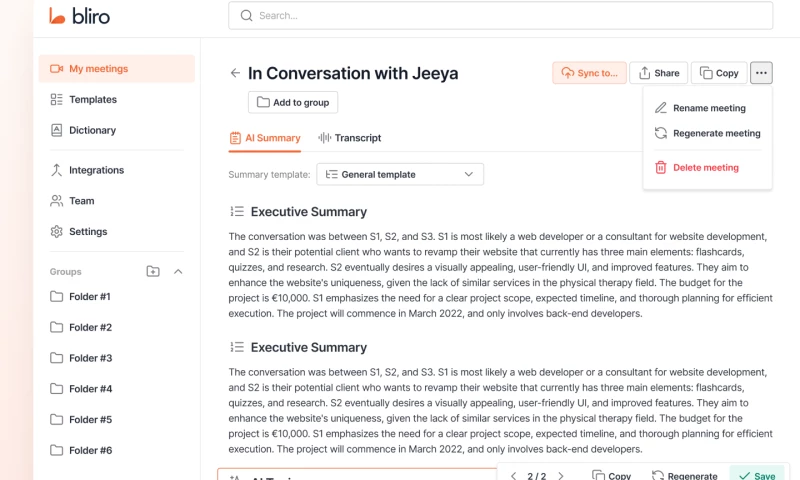
Task: Open Folder #3
Action: pyautogui.click(x=90, y=358)
